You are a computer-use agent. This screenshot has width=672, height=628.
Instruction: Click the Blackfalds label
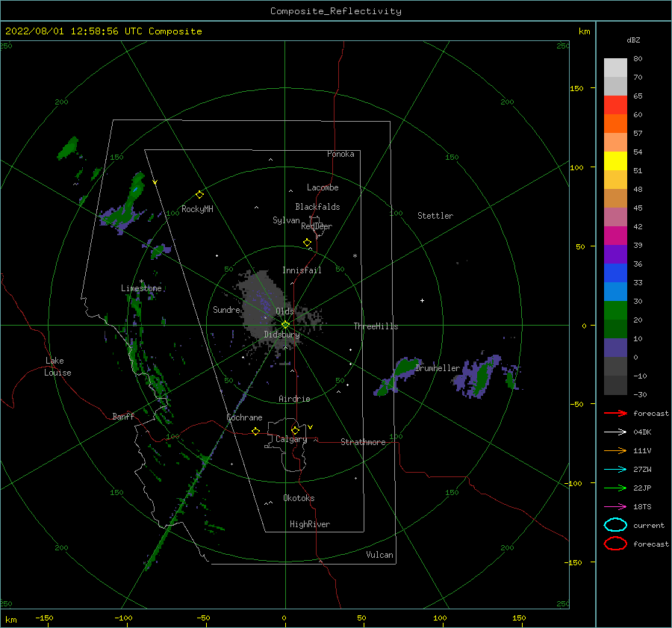[x=317, y=207]
